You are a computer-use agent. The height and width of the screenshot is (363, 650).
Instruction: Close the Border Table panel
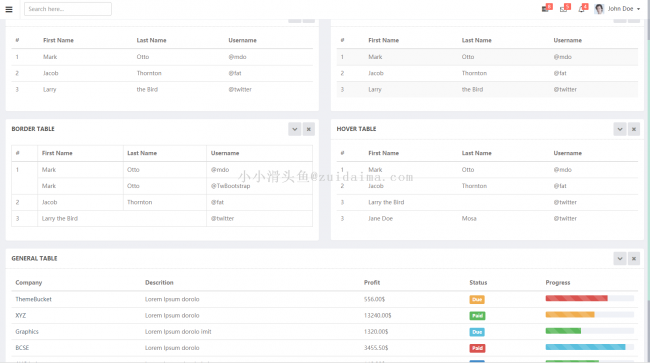[x=308, y=129]
